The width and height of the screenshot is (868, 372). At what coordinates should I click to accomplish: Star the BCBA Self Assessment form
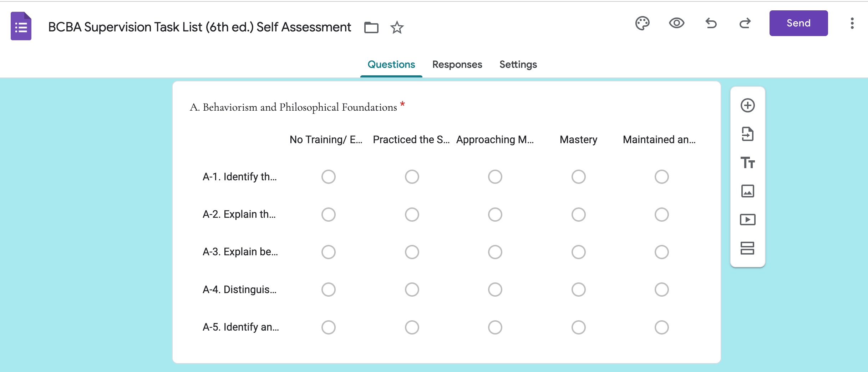click(x=396, y=27)
